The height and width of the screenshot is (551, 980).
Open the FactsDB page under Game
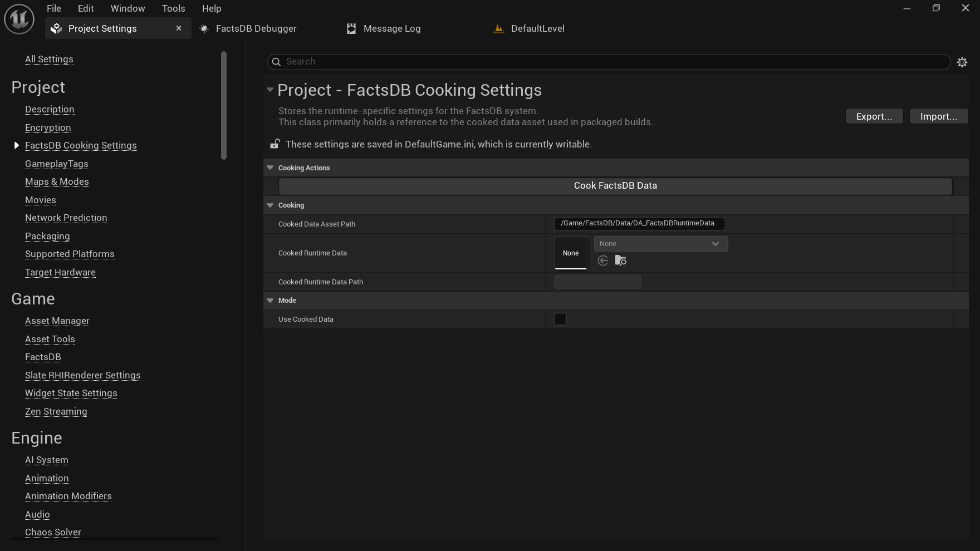pos(43,357)
